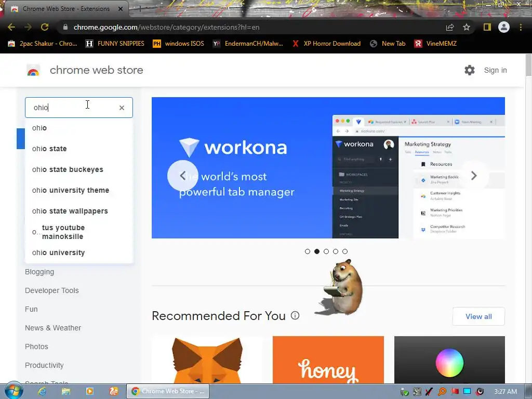This screenshot has height=399, width=532.
Task: Choose the 'ohio' search suggestion
Action: click(79, 128)
